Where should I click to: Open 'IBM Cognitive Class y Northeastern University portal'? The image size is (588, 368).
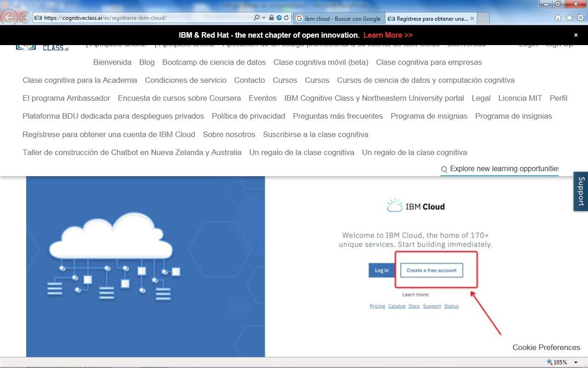tap(374, 98)
